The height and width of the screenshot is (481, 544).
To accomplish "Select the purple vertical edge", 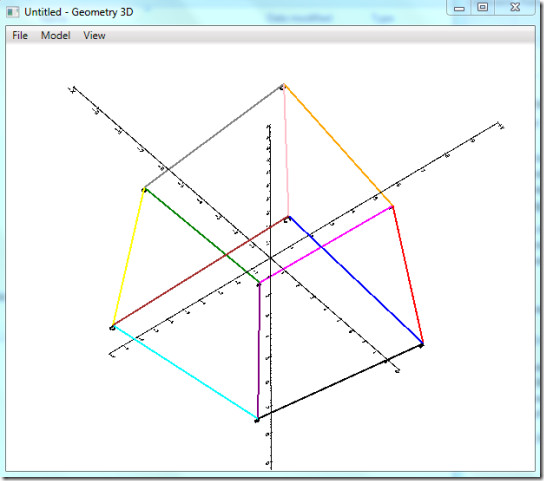I will (x=258, y=352).
